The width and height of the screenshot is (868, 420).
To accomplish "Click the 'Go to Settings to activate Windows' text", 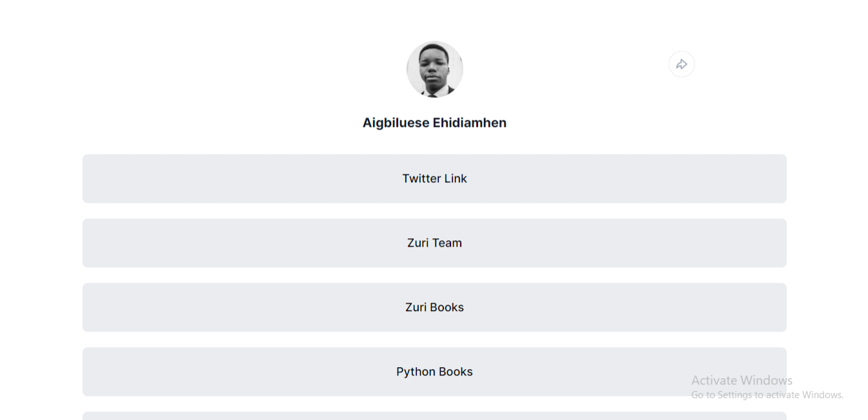I will [767, 395].
